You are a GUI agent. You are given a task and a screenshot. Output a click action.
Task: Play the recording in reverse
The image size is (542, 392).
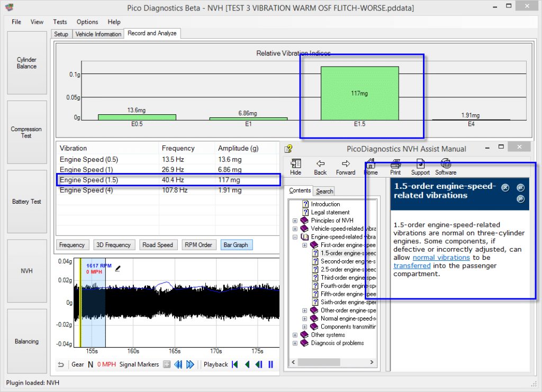(247, 364)
